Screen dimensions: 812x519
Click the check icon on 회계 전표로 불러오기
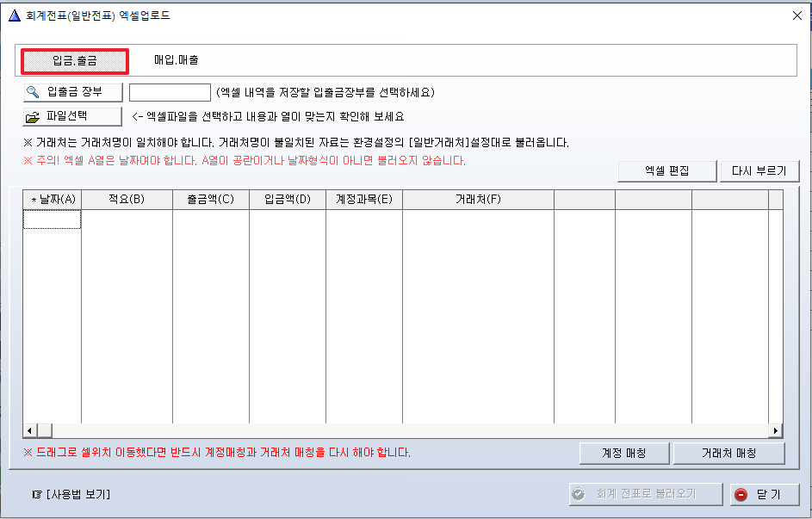coord(578,494)
